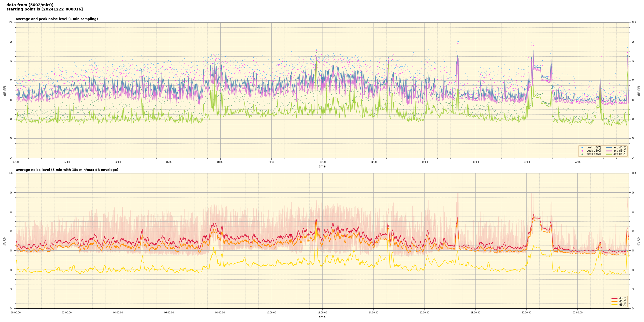Select avg dB(C) legend line
This screenshot has height=322, width=644.
point(609,151)
